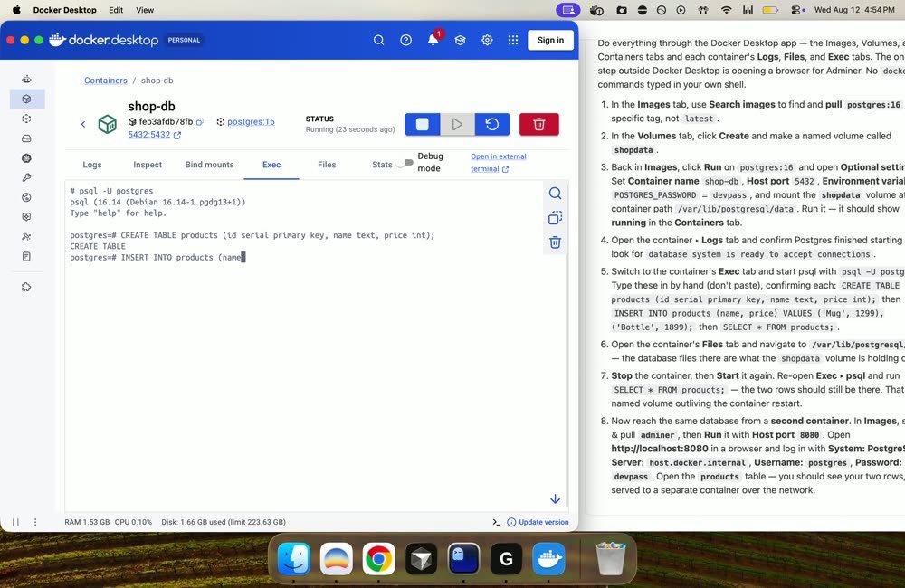Open the Trash in the Dock

pyautogui.click(x=611, y=558)
